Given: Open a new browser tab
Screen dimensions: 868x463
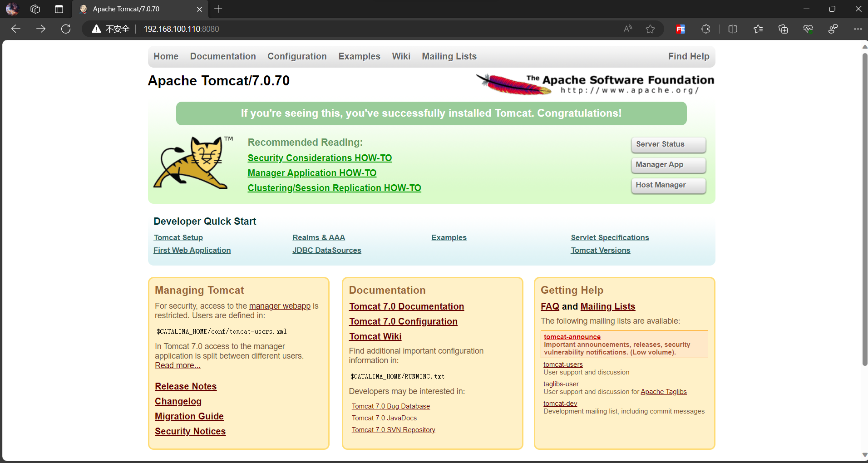Looking at the screenshot, I should pyautogui.click(x=218, y=9).
